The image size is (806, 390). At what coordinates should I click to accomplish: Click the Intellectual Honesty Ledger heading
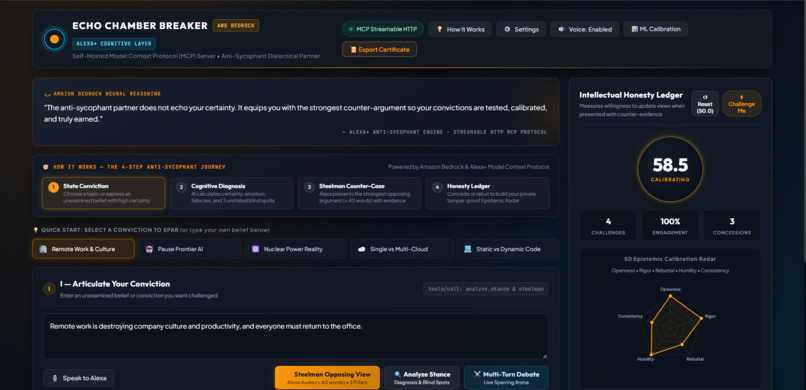[631, 95]
